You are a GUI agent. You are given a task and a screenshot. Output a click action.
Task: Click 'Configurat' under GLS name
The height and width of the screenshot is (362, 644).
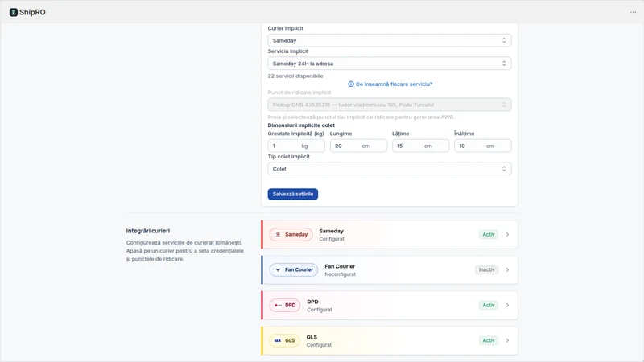coord(319,345)
